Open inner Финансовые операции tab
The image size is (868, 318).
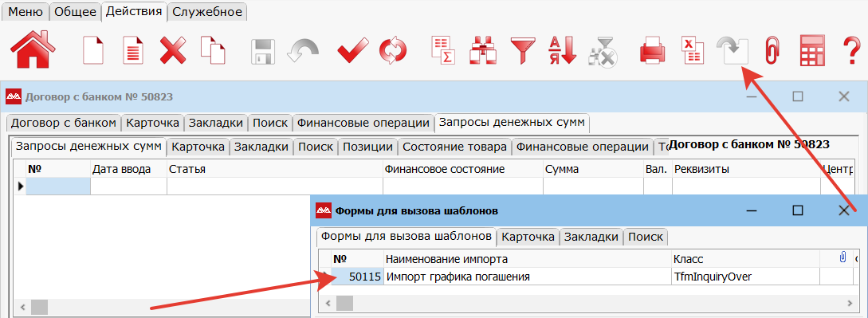tap(583, 147)
